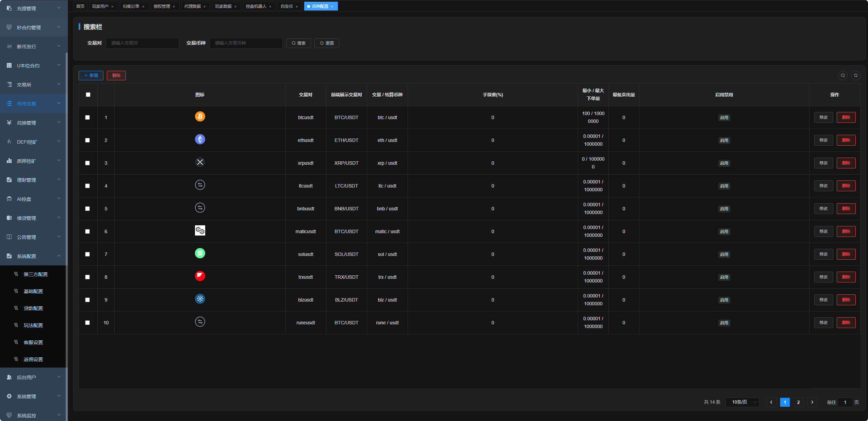
Task: Click the XRP coin icon in row 3
Action: [x=200, y=162]
